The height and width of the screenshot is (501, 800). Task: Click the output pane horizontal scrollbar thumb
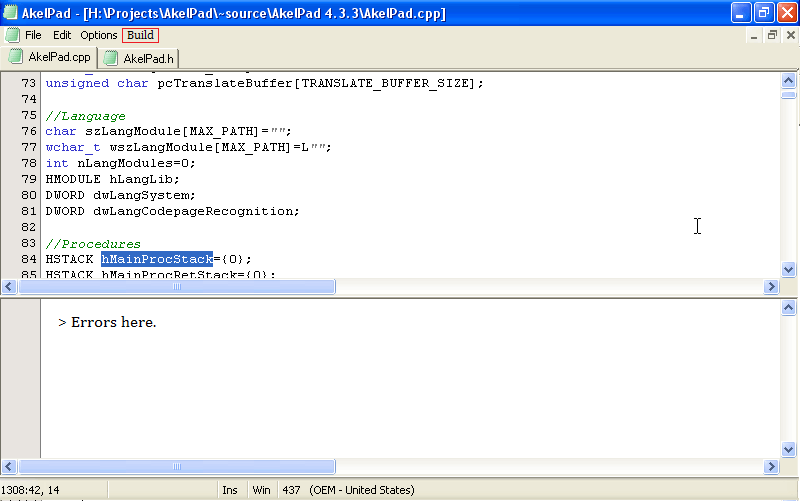177,466
